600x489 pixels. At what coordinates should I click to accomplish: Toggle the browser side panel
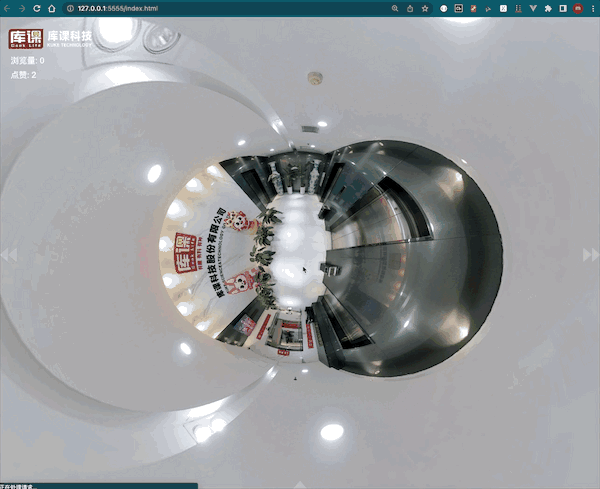coord(563,8)
